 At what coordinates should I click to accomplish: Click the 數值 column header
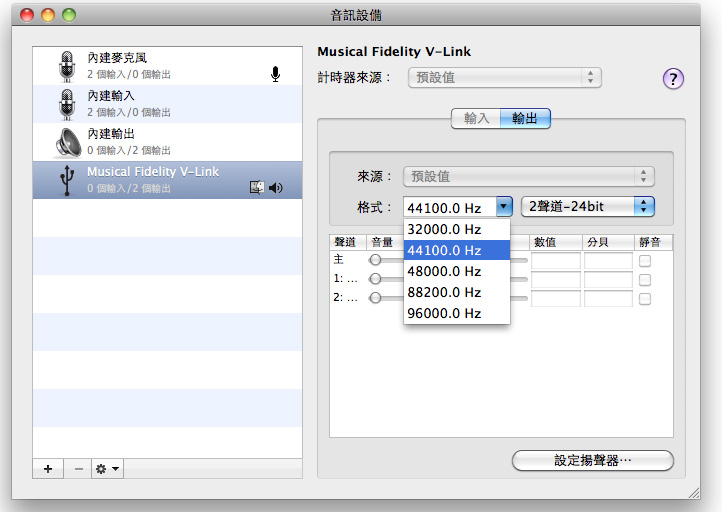[556, 242]
